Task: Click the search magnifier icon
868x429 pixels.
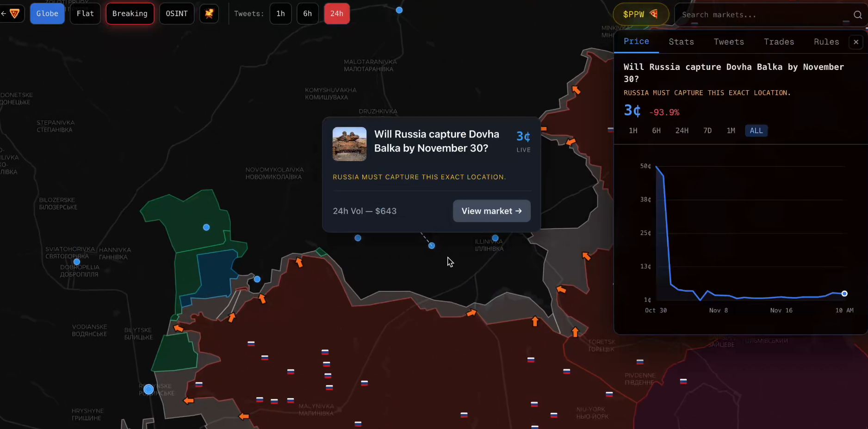Action: point(857,15)
